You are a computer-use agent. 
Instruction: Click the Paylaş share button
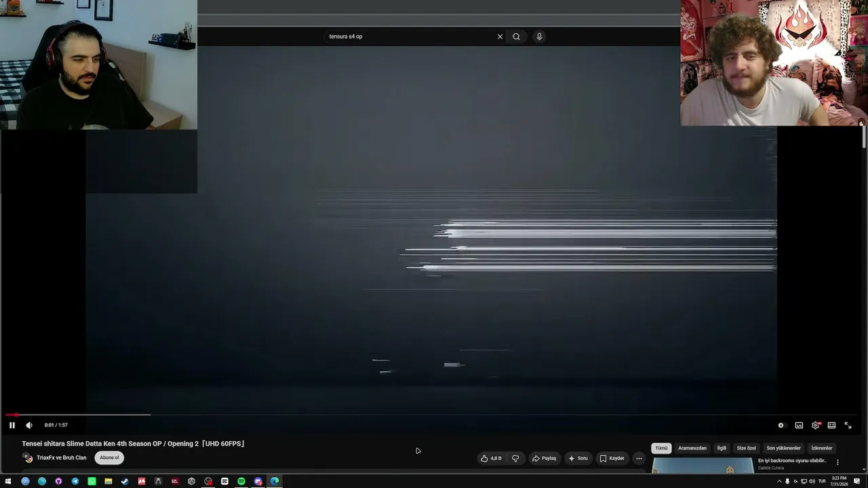pos(544,458)
